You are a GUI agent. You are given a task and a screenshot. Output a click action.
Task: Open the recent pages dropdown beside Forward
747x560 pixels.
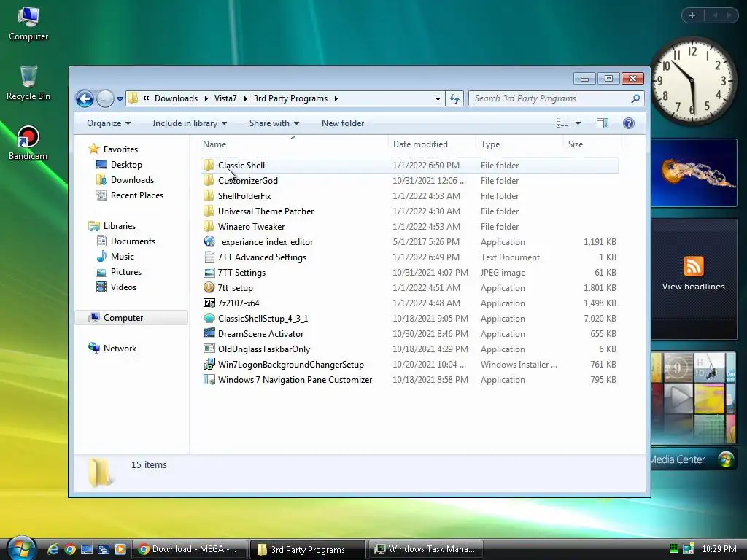coord(120,99)
